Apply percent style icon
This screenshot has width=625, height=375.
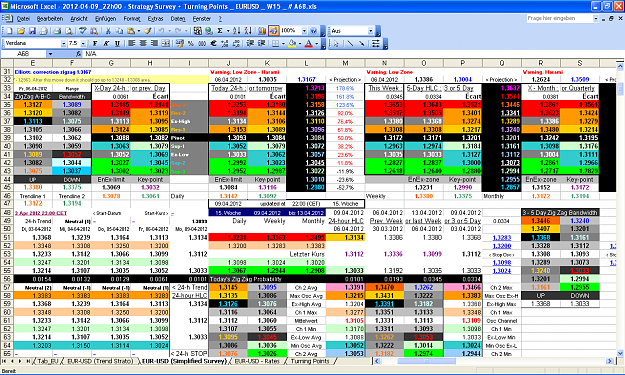coord(191,43)
